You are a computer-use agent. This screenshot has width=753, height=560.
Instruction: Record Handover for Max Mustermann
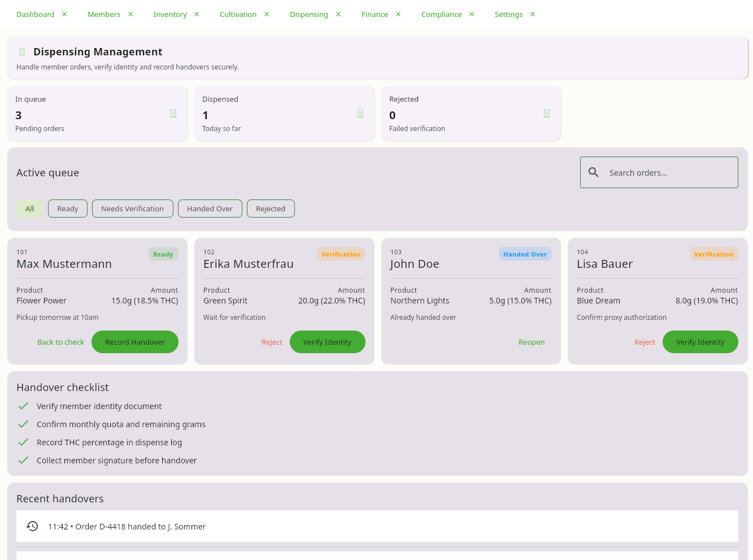click(x=135, y=342)
